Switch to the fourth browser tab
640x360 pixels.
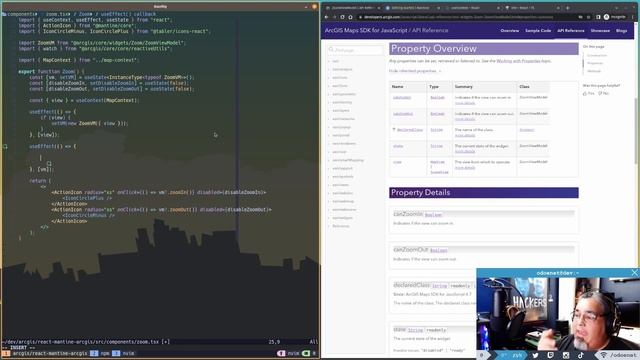(x=532, y=8)
